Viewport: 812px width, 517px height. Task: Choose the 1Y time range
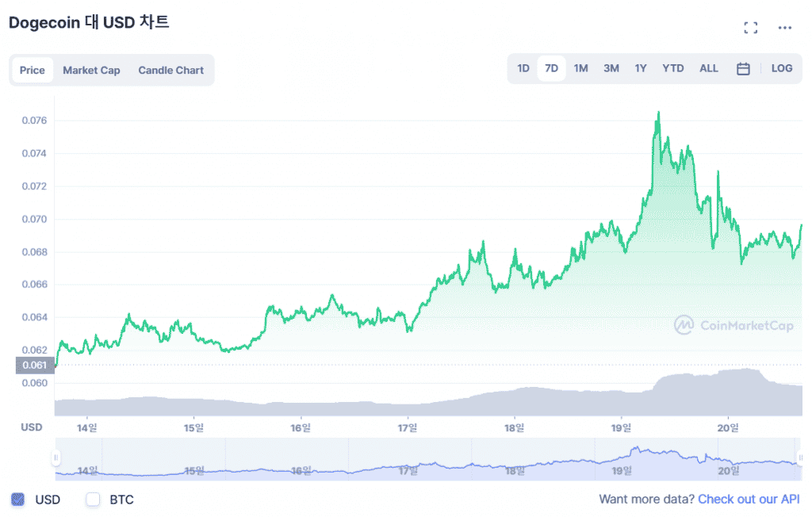pyautogui.click(x=641, y=68)
